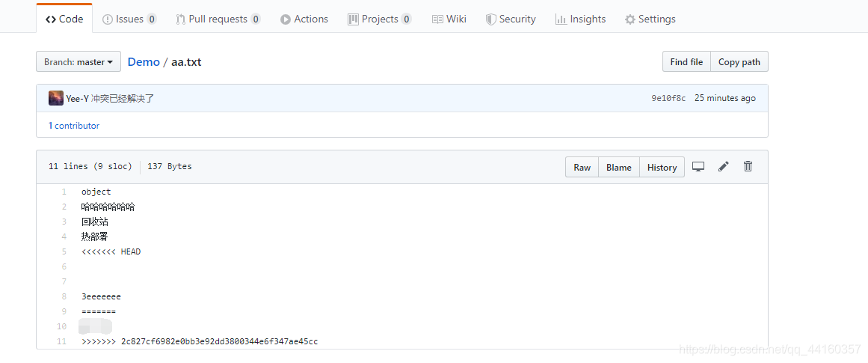Select line number 1
868x363 pixels.
coord(64,192)
